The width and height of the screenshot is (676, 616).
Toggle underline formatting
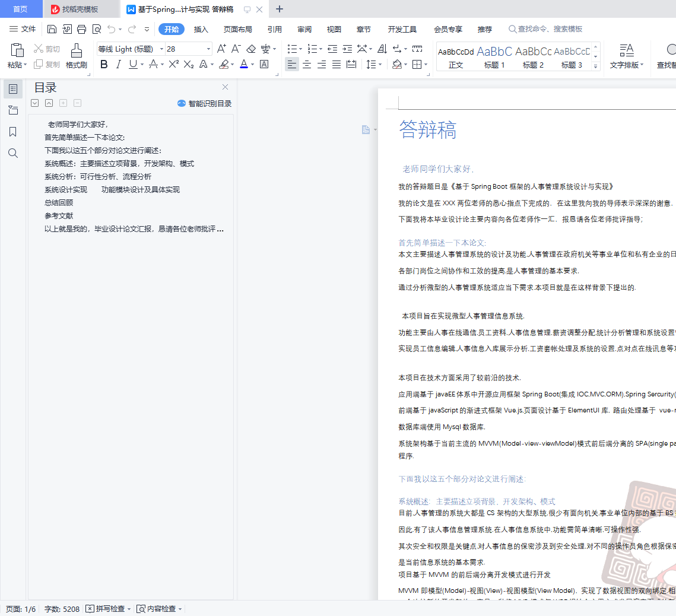133,64
